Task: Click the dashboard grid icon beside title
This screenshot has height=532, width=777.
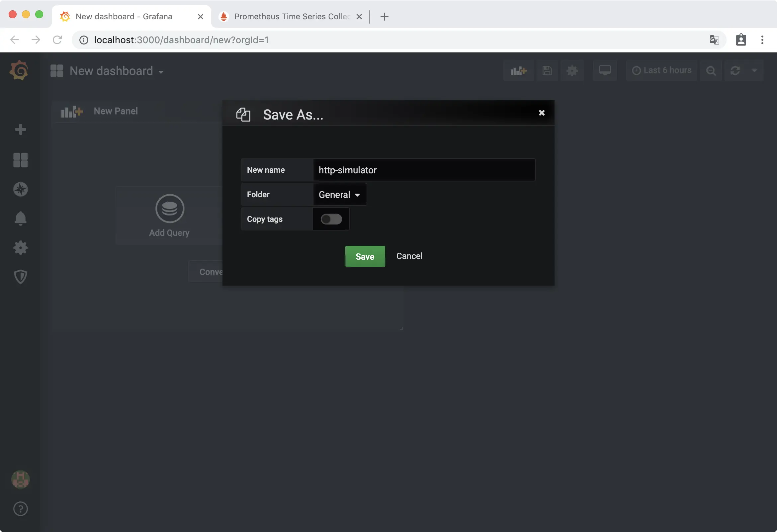Action: point(56,71)
